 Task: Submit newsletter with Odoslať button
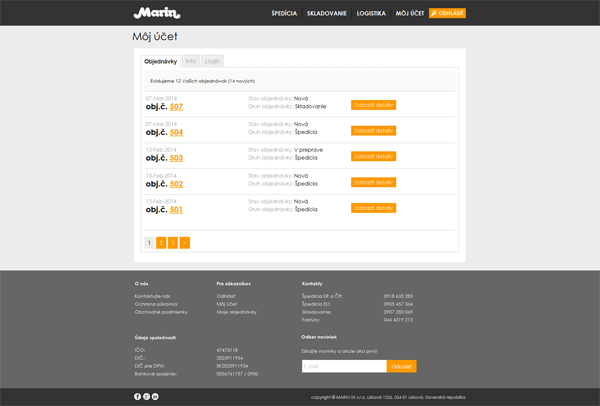pos(401,367)
